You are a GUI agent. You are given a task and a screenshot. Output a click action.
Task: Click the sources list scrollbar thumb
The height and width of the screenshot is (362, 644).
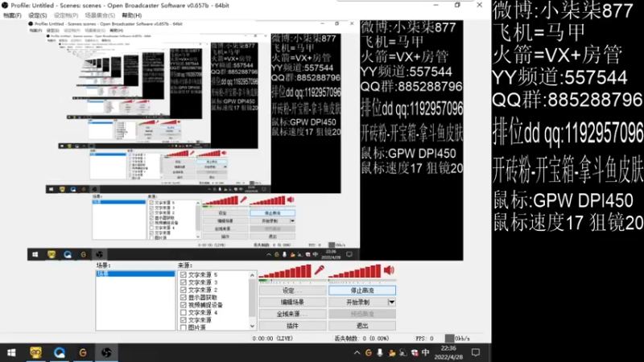[252, 298]
